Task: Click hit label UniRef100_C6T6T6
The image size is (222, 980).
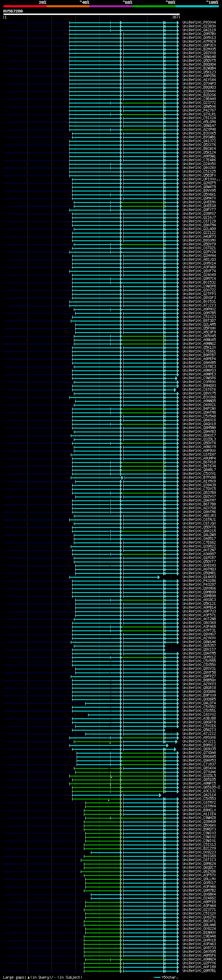Action: (199, 390)
